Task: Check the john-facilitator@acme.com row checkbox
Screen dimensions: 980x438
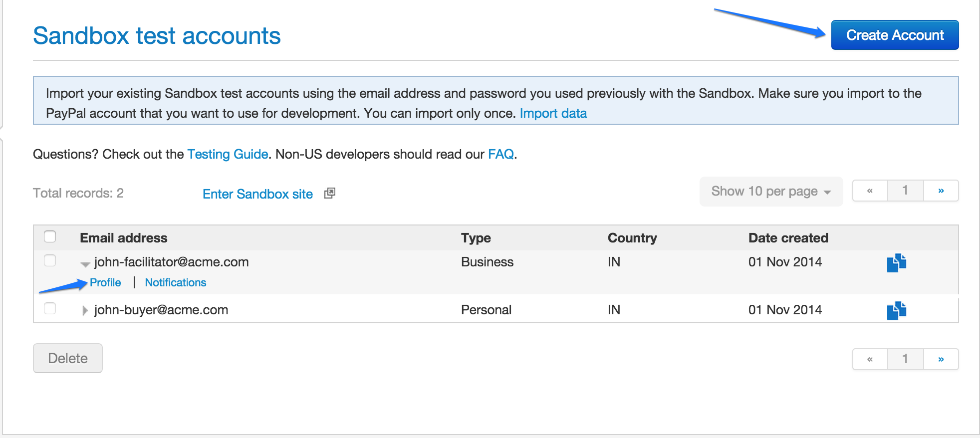Action: click(x=50, y=260)
